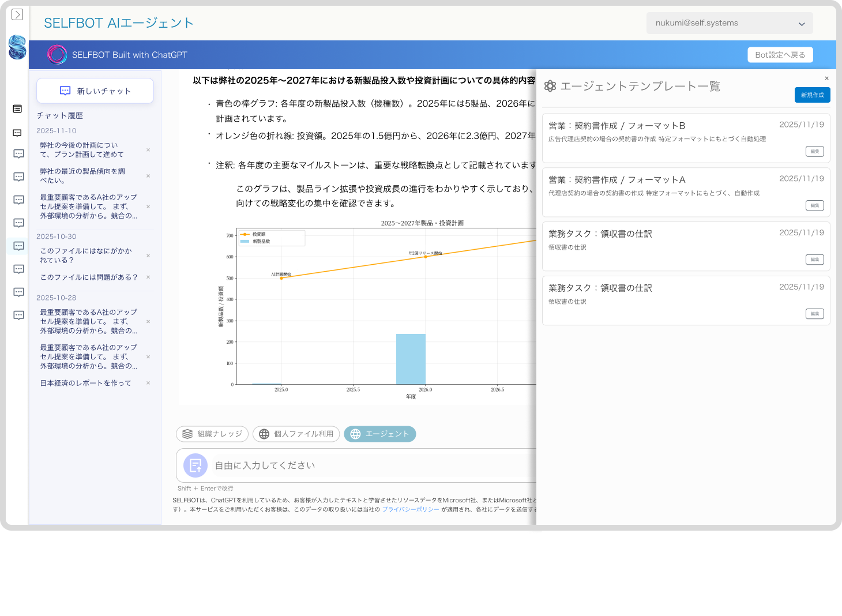
Task: Click the globe icon on 個人ファイル利用
Action: click(x=264, y=434)
